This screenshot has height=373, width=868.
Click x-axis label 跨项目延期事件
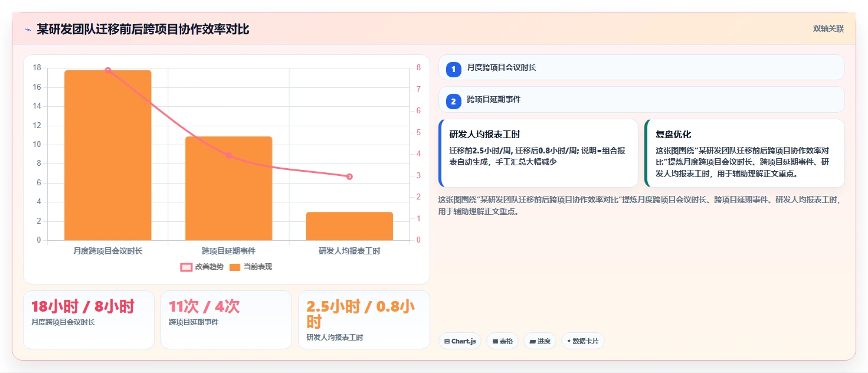pos(228,251)
